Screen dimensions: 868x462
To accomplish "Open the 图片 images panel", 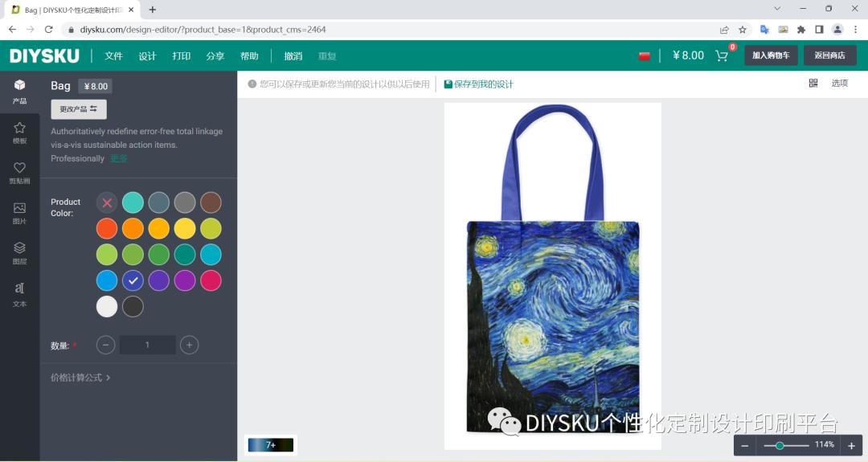I will 19,213.
